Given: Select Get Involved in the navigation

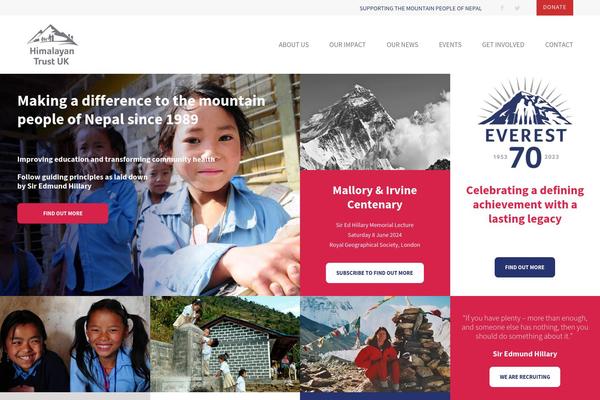Looking at the screenshot, I should pyautogui.click(x=503, y=45).
